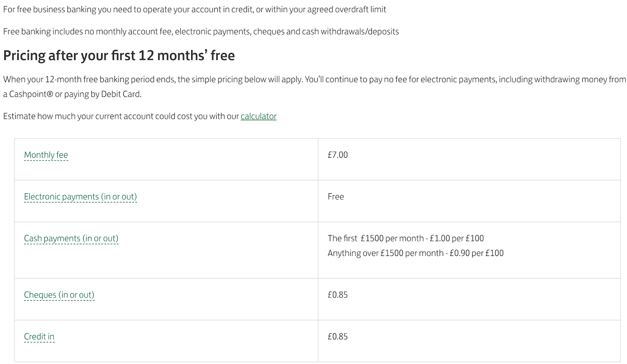Select the Cash payments (in or out) link
Image resolution: width=627 pixels, height=364 pixels.
tap(71, 239)
